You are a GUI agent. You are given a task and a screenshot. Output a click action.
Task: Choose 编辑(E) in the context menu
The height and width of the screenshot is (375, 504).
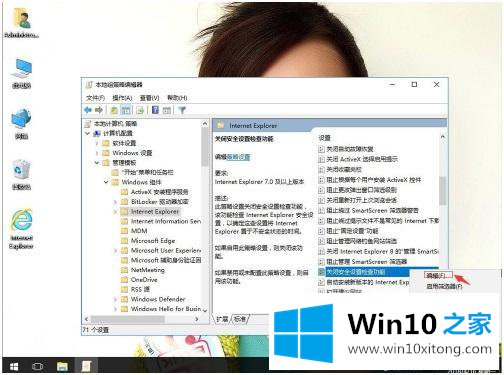[x=437, y=275]
